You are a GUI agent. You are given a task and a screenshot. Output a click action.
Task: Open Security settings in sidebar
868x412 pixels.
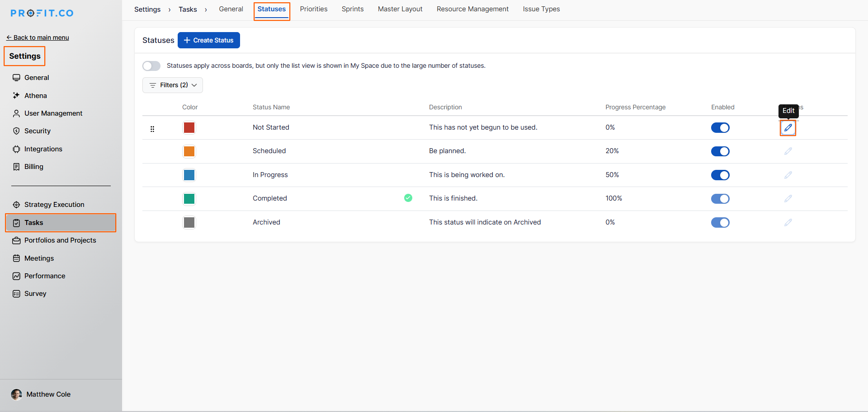click(x=37, y=131)
